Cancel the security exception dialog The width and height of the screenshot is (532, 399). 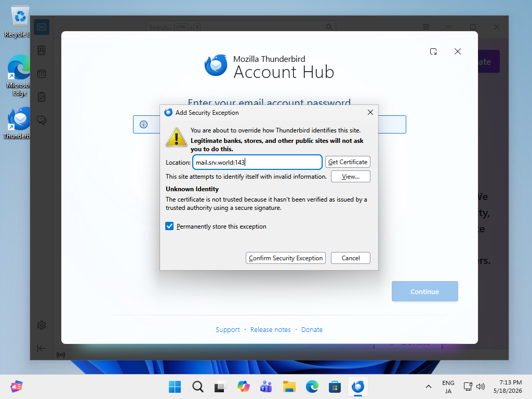coord(351,258)
